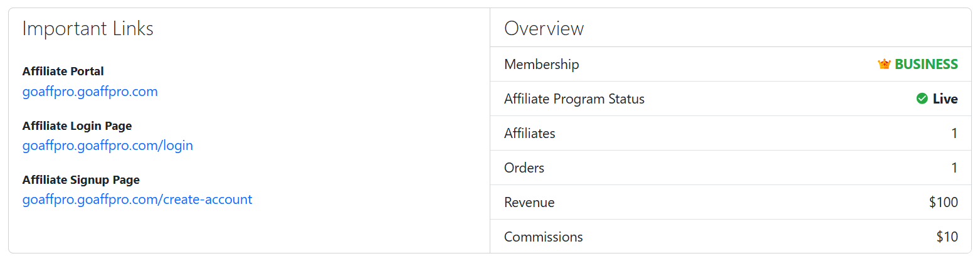Select the Affiliate Program Status row label
The image size is (980, 261).
574,99
